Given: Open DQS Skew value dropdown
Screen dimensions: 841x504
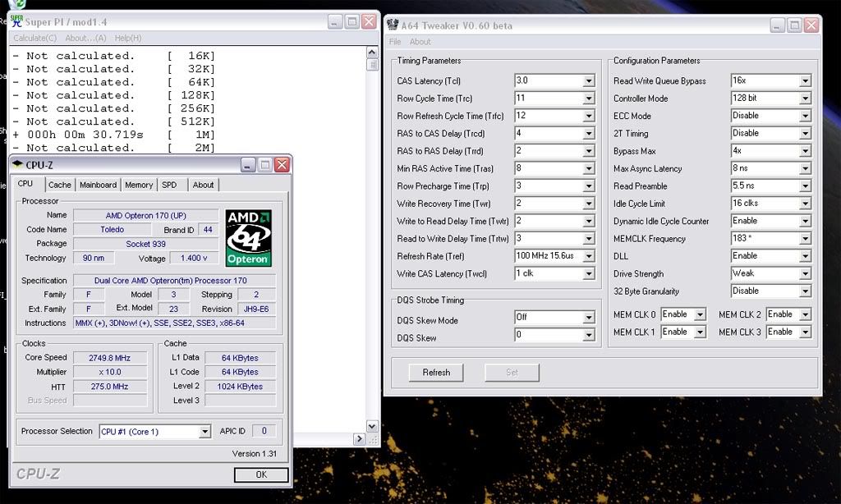Looking at the screenshot, I should pyautogui.click(x=588, y=335).
